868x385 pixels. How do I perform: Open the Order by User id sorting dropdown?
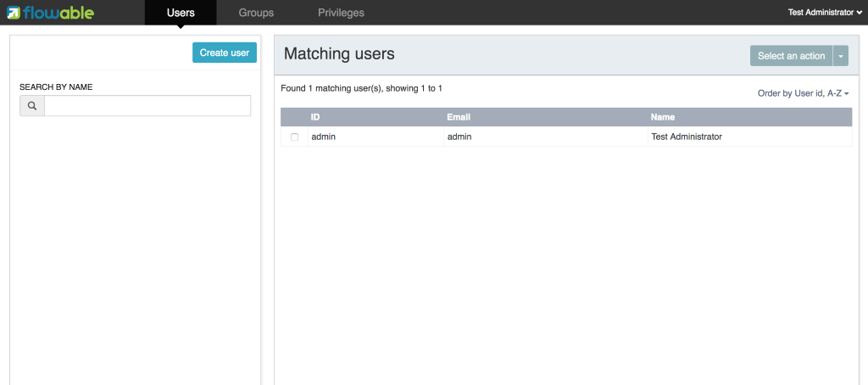pyautogui.click(x=804, y=93)
